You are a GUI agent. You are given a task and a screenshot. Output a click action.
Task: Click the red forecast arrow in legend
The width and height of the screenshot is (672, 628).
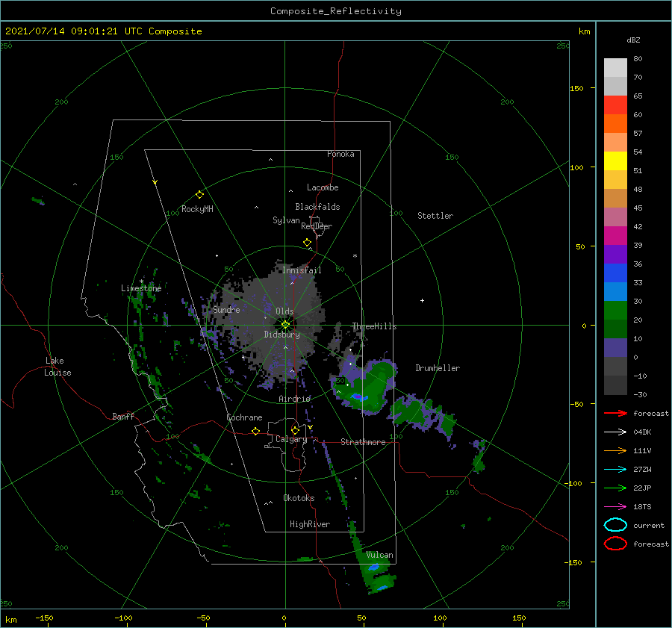point(615,413)
